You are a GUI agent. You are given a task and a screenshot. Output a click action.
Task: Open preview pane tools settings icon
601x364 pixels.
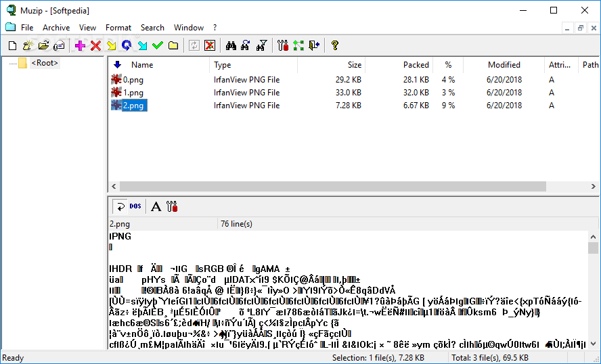[x=172, y=206]
